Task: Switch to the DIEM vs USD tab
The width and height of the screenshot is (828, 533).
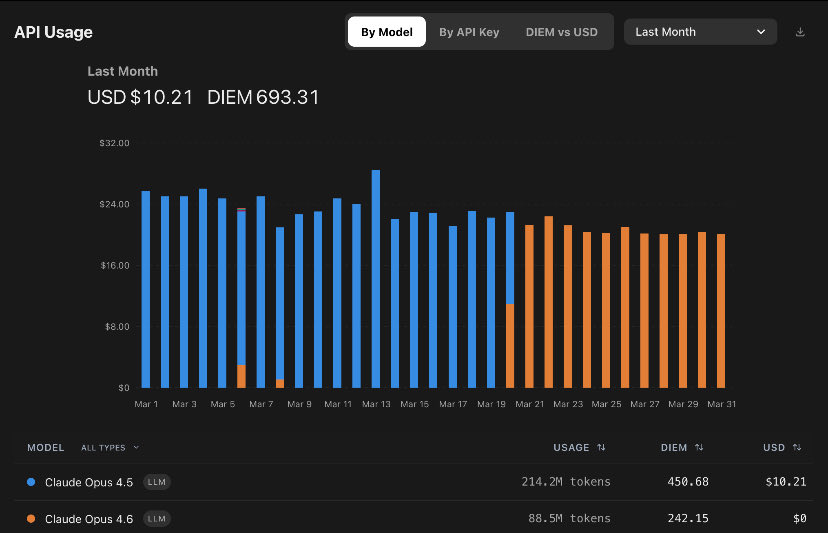Action: (561, 32)
